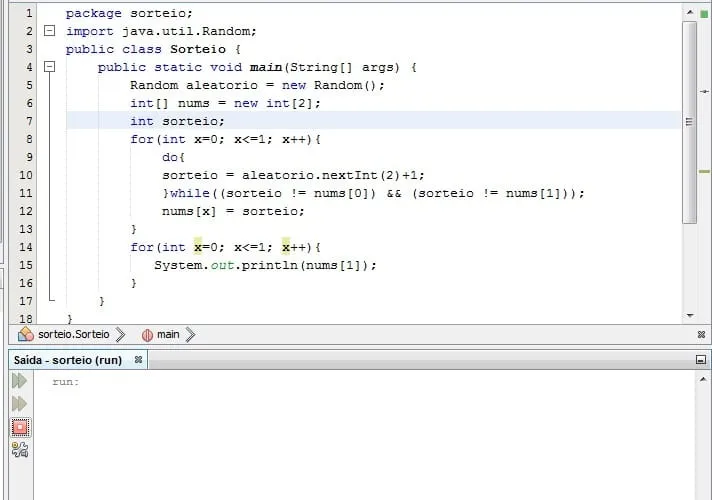
Task: Click 'run:' text in output window
Action: click(65, 382)
